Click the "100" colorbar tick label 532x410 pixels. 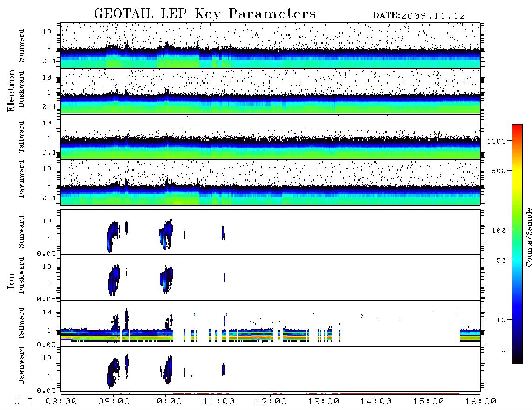pos(499,231)
